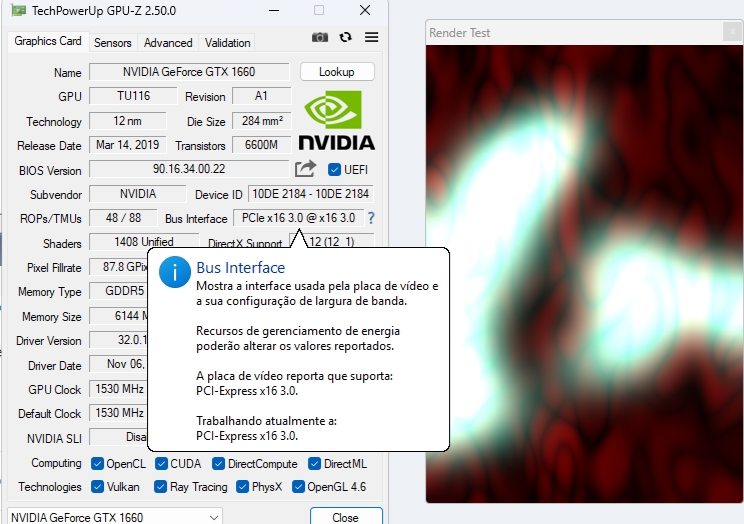The width and height of the screenshot is (744, 524).
Task: Click the Revision field showing A1
Action: click(x=261, y=96)
